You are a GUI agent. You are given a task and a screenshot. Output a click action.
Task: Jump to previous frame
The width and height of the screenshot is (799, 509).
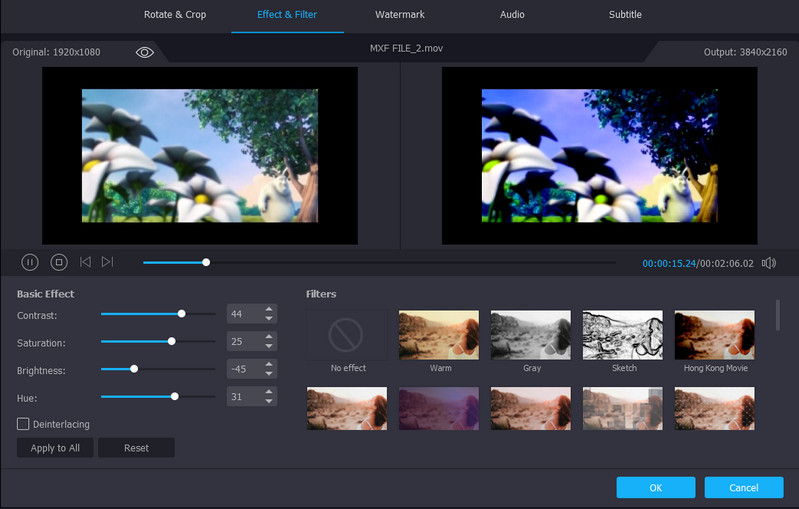85,262
